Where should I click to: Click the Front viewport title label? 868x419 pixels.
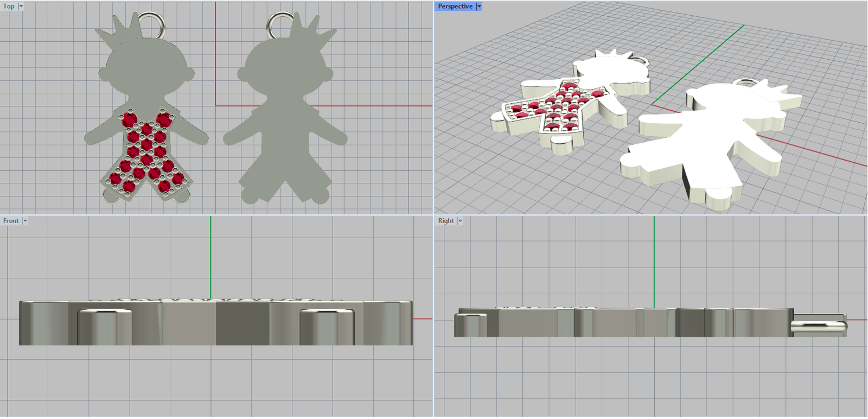point(11,221)
